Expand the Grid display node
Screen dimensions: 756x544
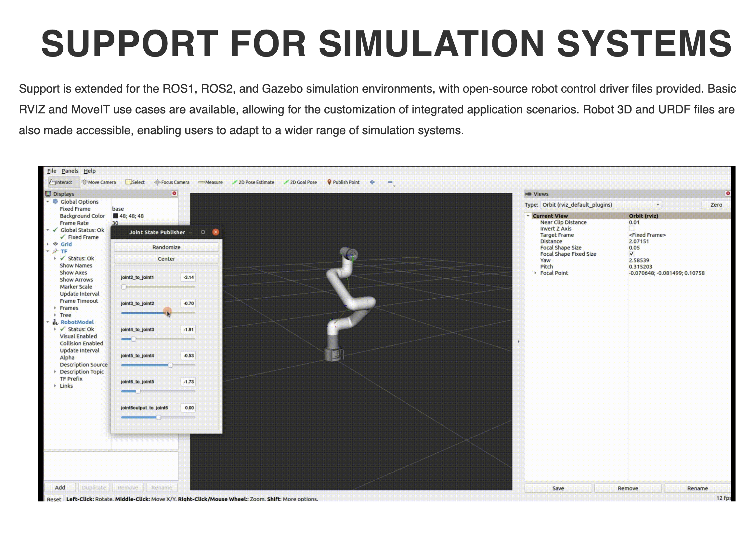tap(48, 244)
